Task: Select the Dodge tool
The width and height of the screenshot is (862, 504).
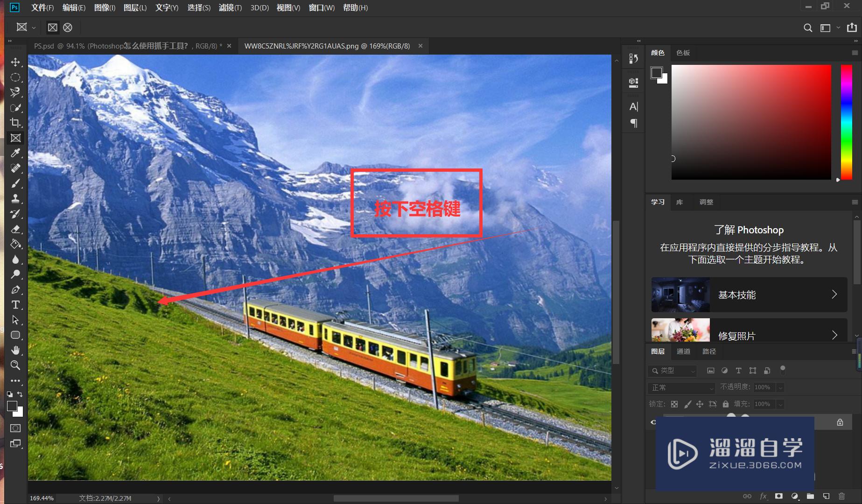Action: 15,274
